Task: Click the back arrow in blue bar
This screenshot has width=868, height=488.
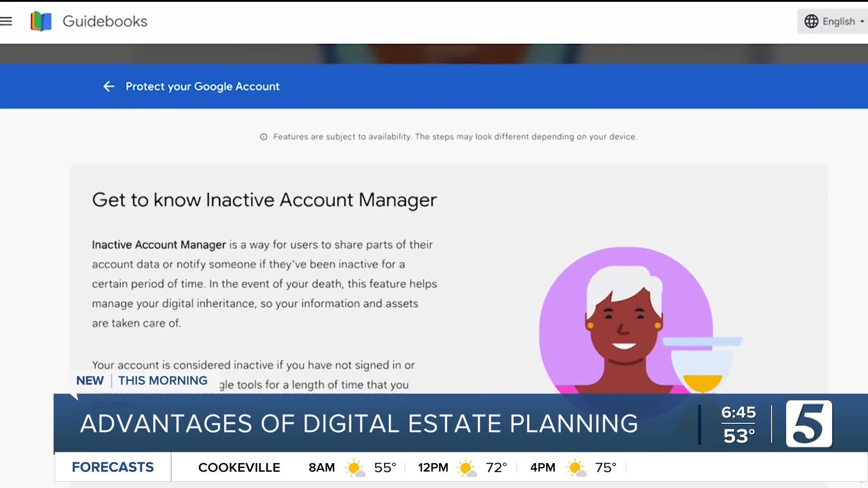Action: [x=108, y=86]
